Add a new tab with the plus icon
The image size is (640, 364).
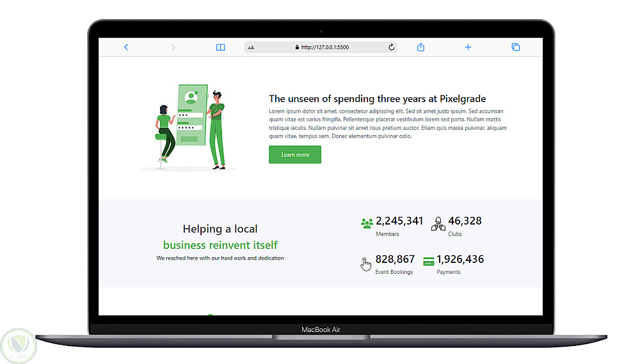468,47
